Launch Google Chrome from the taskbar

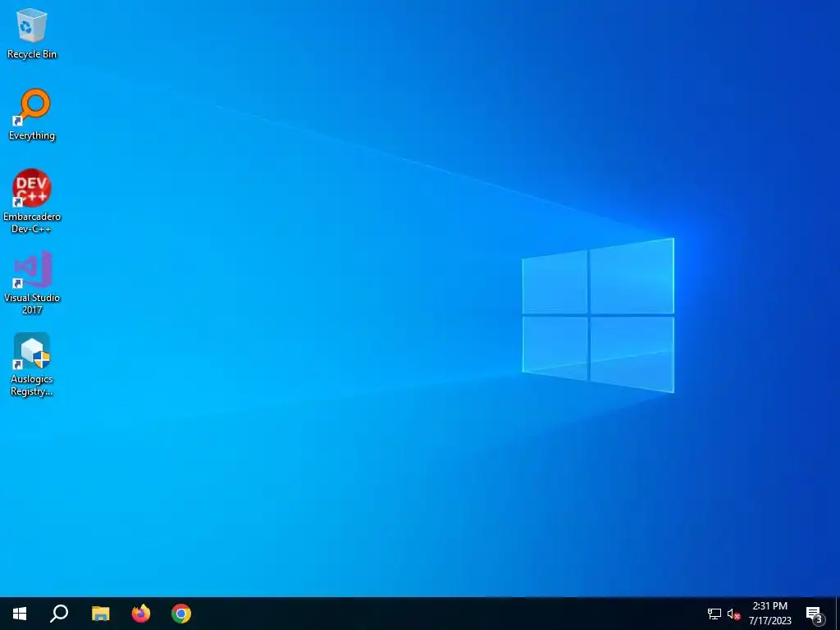[181, 614]
